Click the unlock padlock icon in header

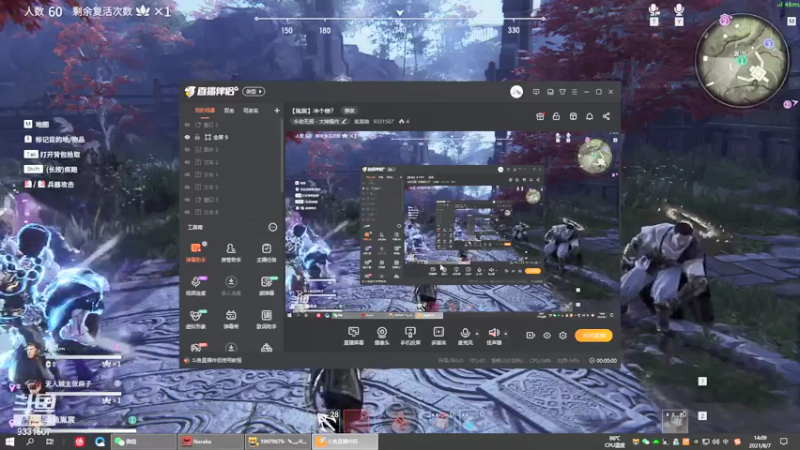point(556,116)
